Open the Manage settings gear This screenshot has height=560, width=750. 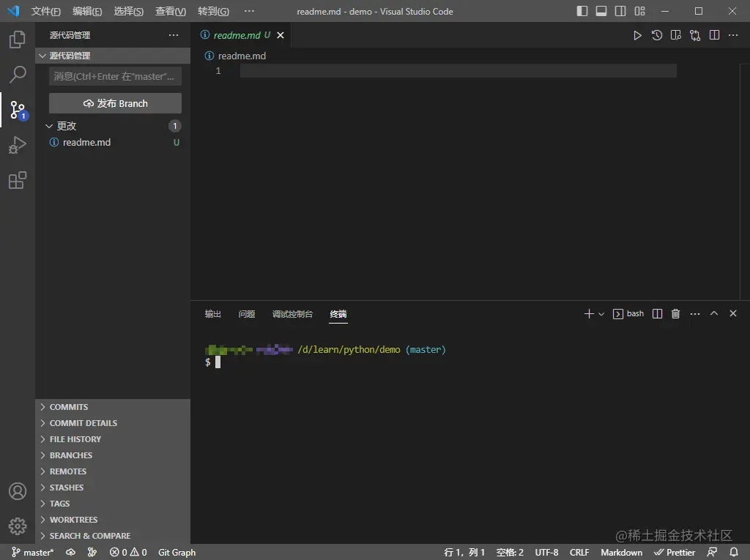pyautogui.click(x=18, y=526)
